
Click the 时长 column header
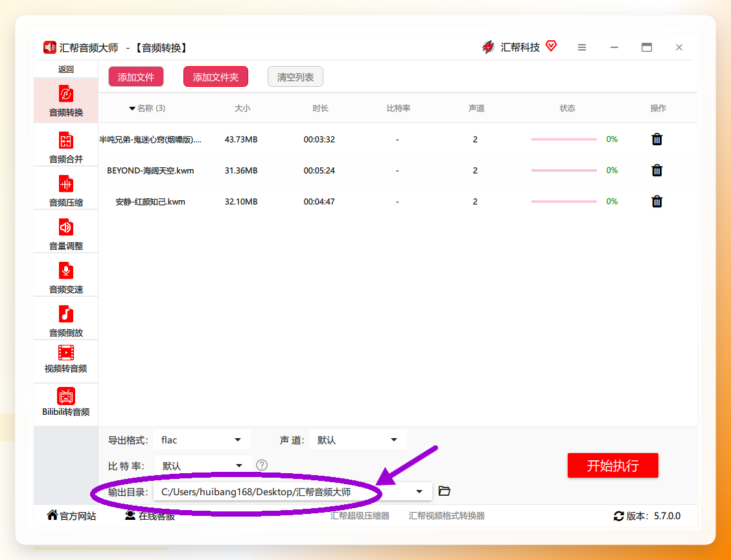pyautogui.click(x=320, y=108)
